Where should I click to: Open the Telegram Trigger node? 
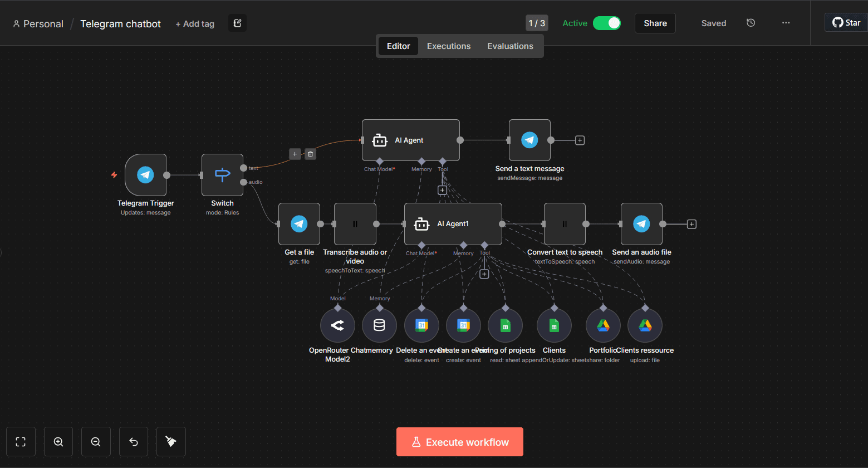[145, 174]
